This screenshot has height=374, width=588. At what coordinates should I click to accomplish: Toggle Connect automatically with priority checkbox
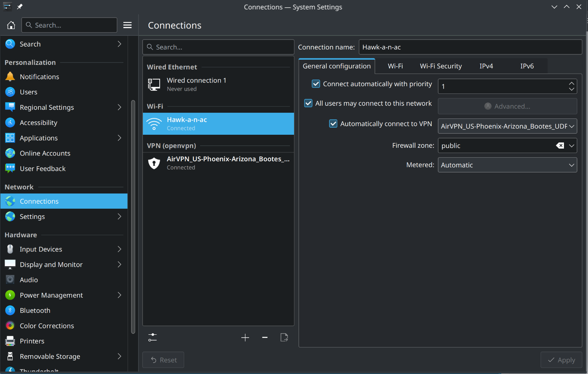(x=316, y=84)
